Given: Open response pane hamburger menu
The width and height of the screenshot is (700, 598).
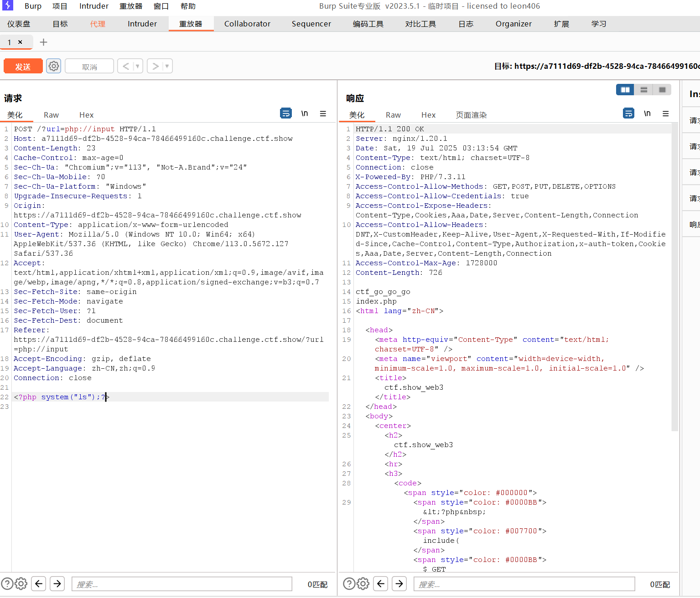Looking at the screenshot, I should point(666,113).
